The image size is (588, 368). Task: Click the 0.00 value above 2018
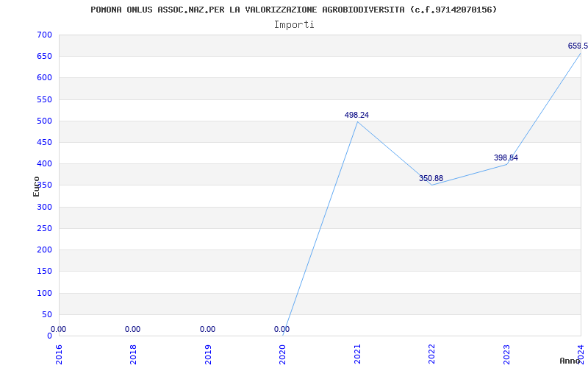click(133, 329)
